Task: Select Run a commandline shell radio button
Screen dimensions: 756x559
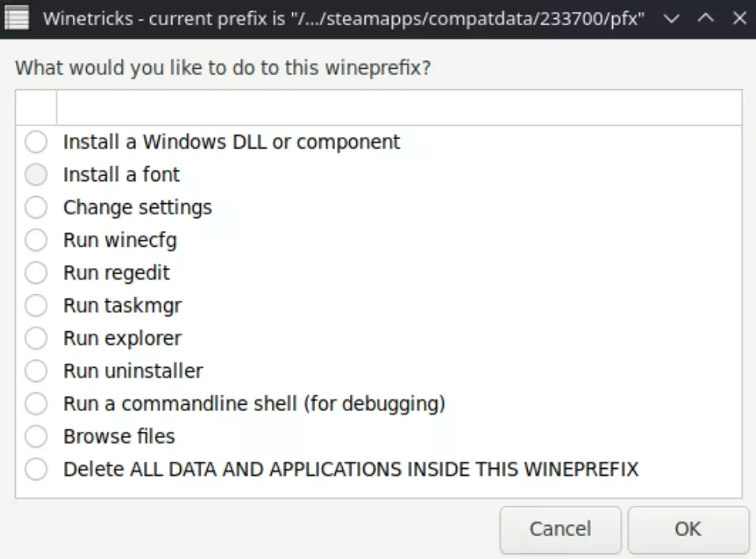Action: pos(36,404)
